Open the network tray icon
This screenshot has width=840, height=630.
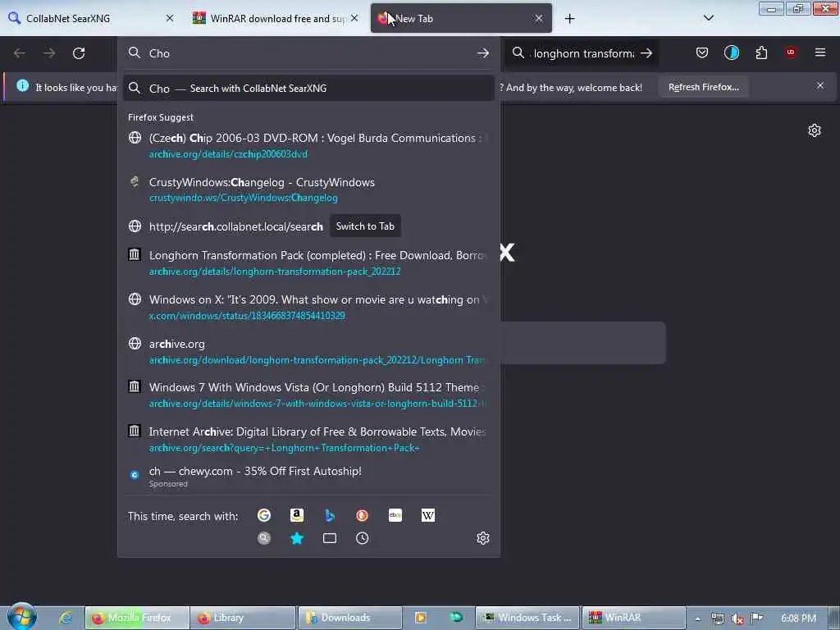coord(717,619)
